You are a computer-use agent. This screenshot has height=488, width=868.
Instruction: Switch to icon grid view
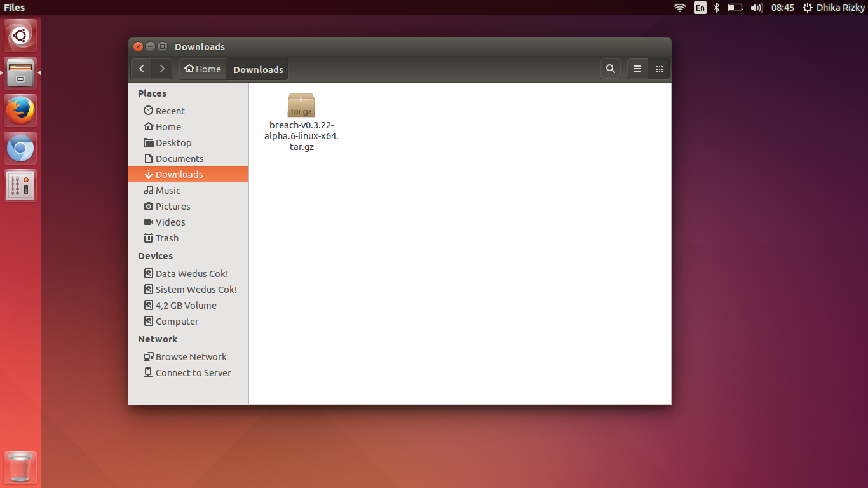click(x=659, y=69)
